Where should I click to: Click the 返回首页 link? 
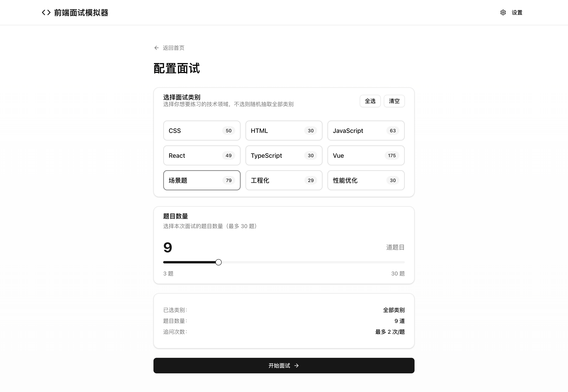[173, 48]
